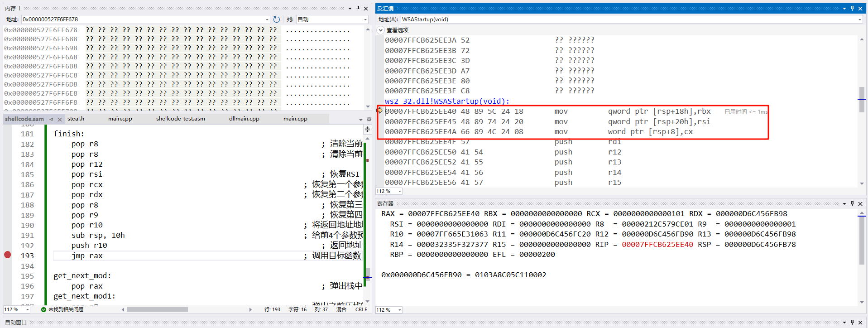Screen dimensions: 868x328
Task: Open the dllmain.cpp tab
Action: pyautogui.click(x=244, y=119)
